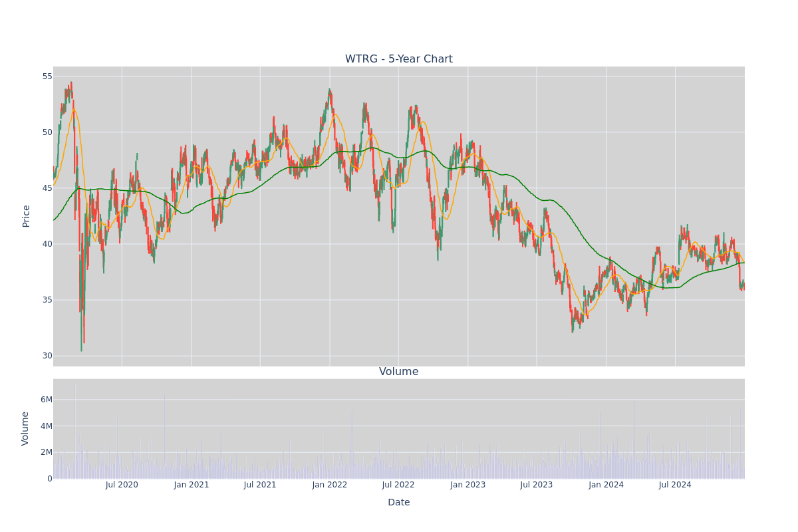Click the 50 price axis tick

(x=47, y=132)
